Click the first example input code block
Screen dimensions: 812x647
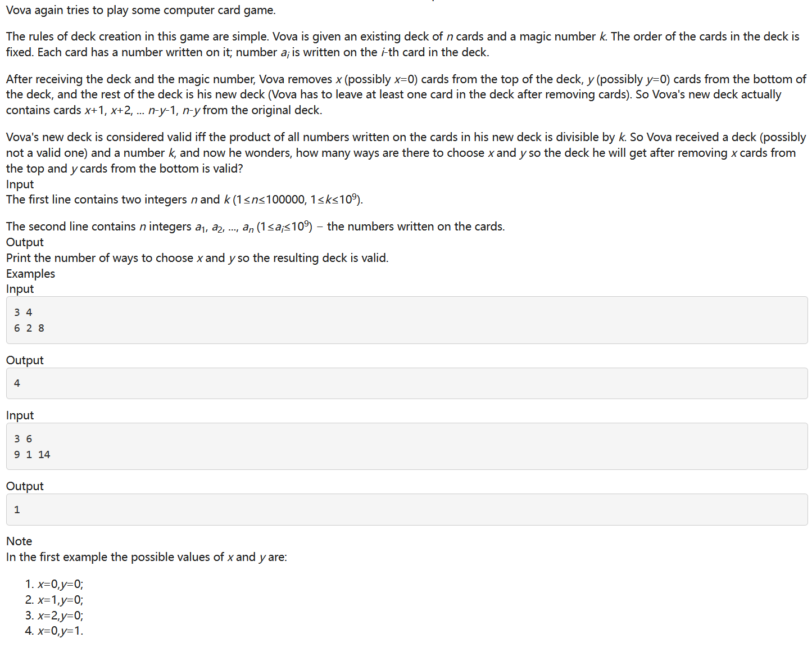406,320
